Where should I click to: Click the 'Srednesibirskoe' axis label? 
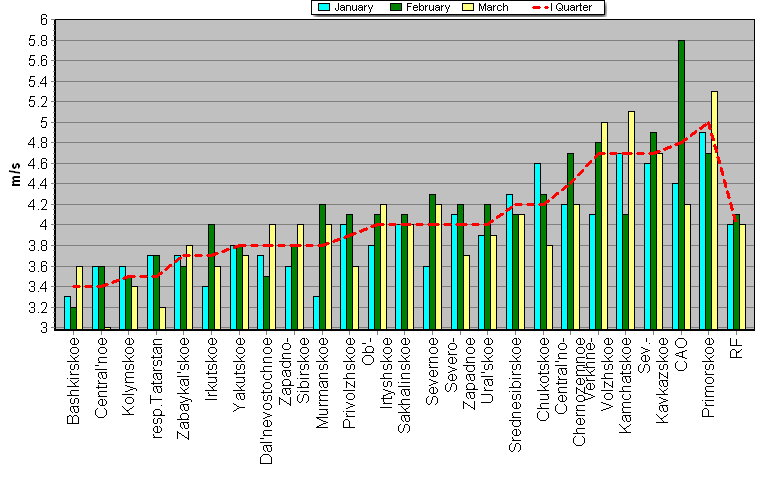pyautogui.click(x=515, y=395)
